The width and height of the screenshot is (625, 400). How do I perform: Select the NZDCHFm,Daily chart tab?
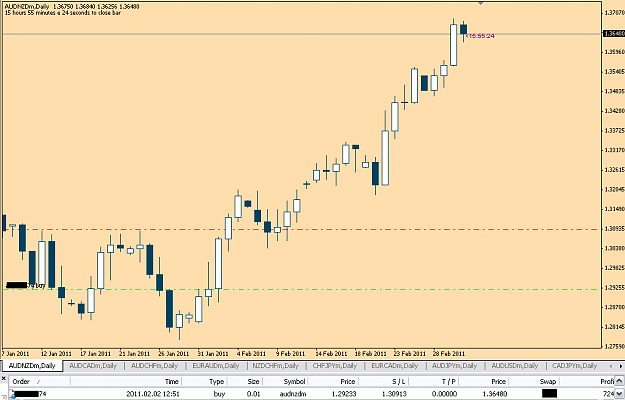pos(275,365)
